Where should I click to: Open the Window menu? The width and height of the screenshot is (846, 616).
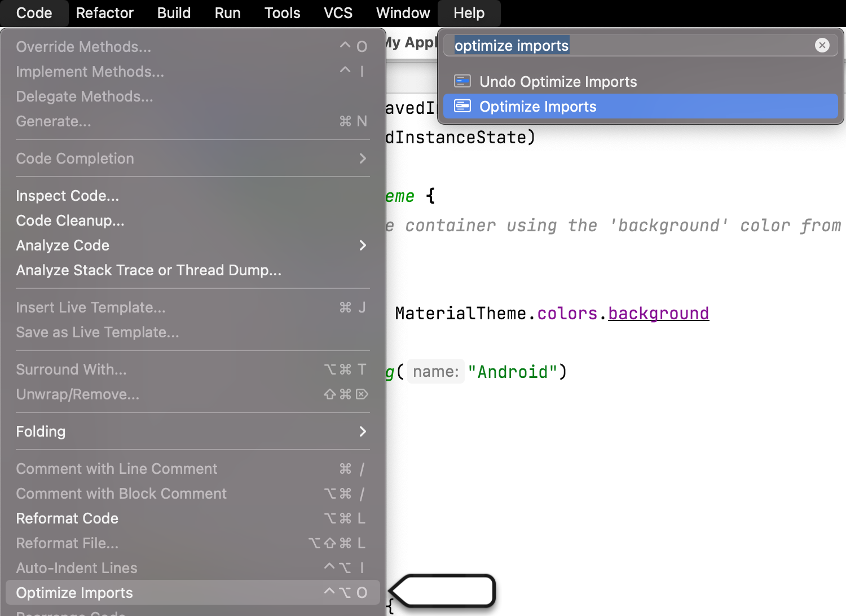coord(403,13)
